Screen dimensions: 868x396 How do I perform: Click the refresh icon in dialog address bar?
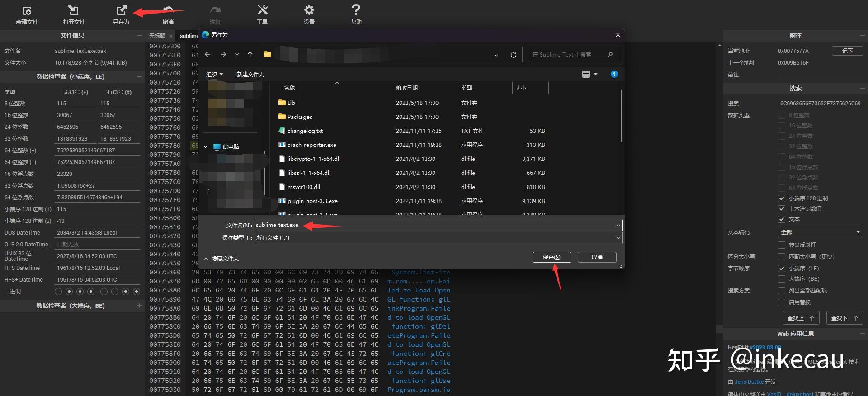[514, 55]
